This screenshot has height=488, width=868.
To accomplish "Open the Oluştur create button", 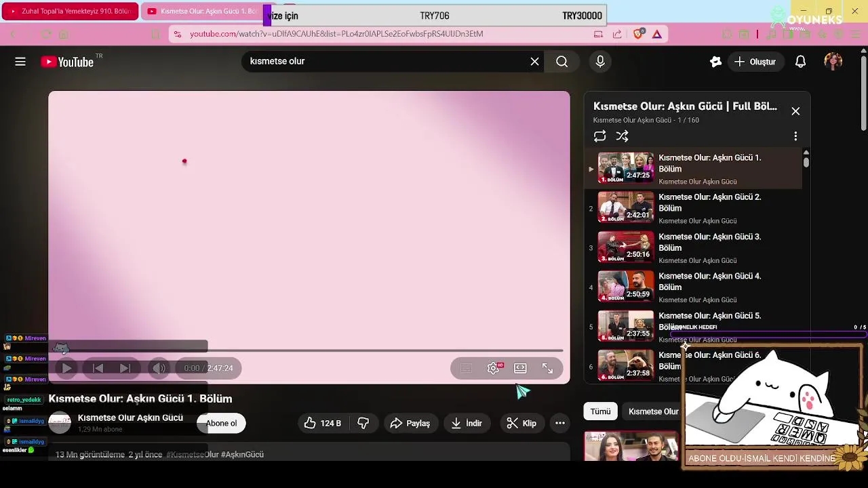I will (x=755, y=62).
